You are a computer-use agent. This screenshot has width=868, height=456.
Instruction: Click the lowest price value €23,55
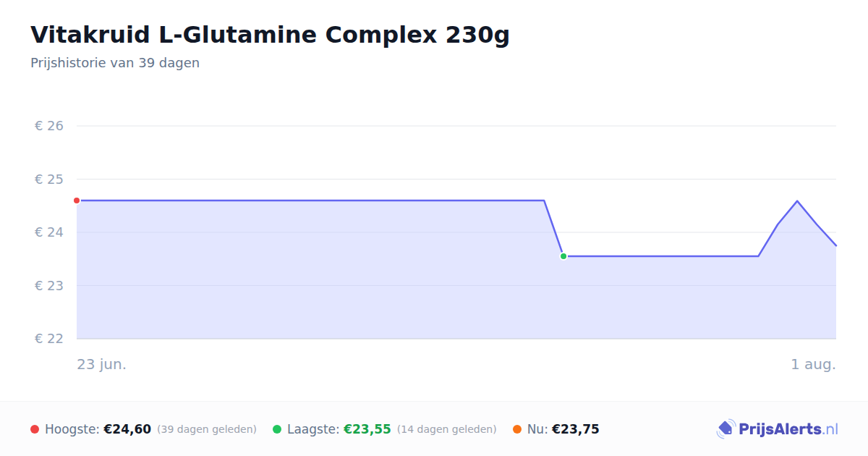[367, 429]
